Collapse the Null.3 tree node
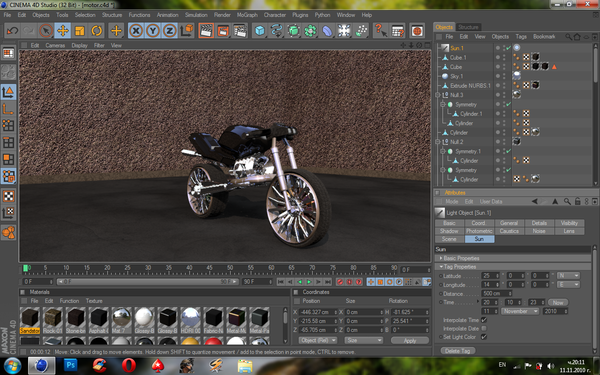The width and height of the screenshot is (600, 375). pos(438,95)
